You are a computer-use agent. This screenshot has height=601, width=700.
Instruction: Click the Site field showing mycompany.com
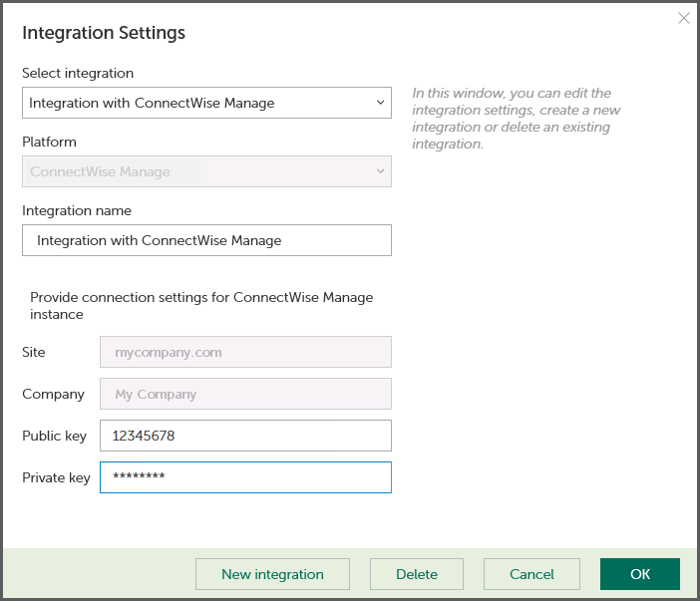pyautogui.click(x=245, y=352)
